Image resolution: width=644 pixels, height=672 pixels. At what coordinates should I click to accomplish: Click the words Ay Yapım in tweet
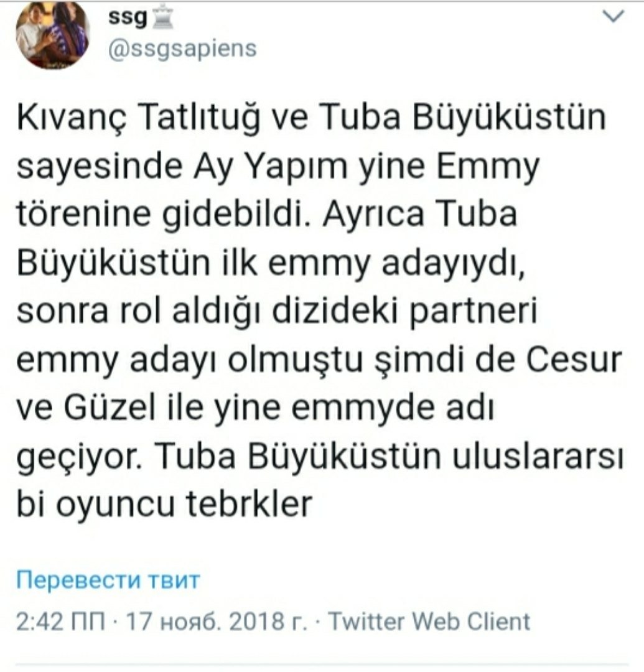(x=270, y=167)
